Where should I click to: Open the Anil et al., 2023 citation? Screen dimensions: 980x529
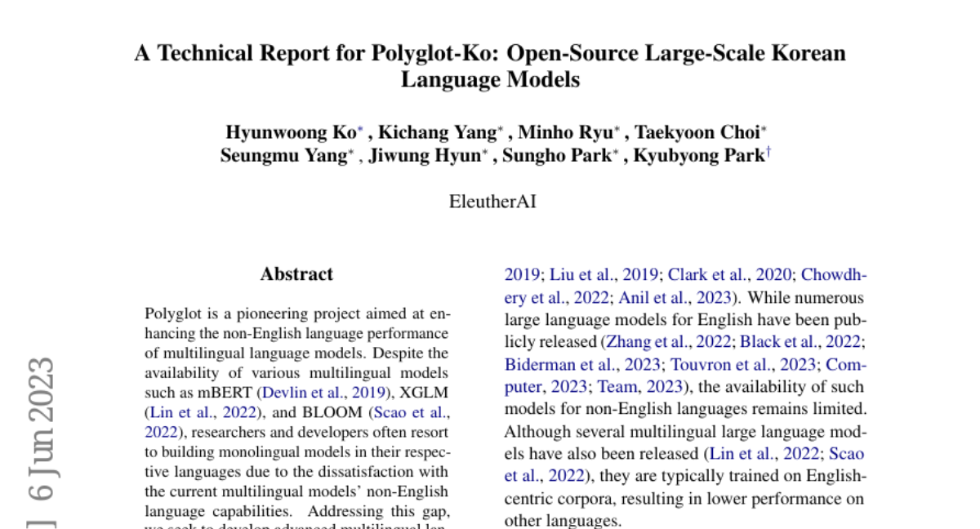coord(675,297)
